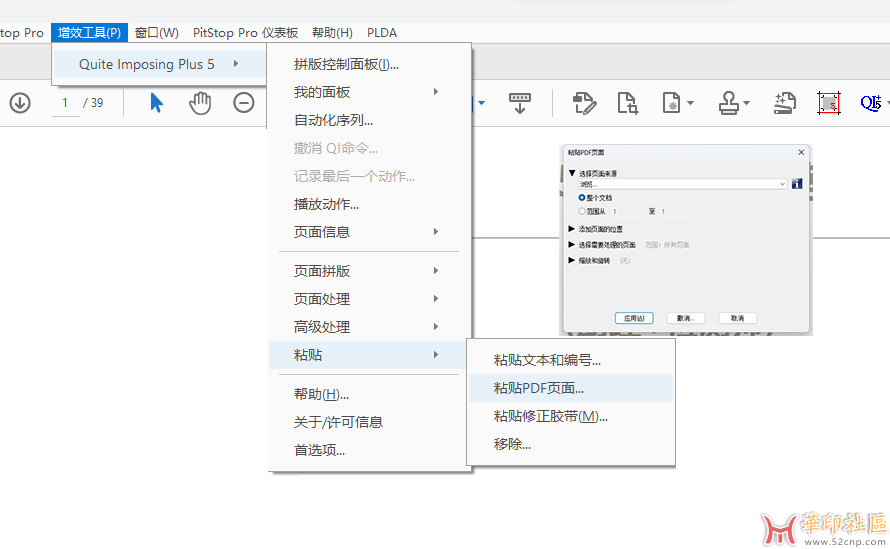Collapse the 选择页面来源 section
The height and width of the screenshot is (549, 890).
pos(572,173)
